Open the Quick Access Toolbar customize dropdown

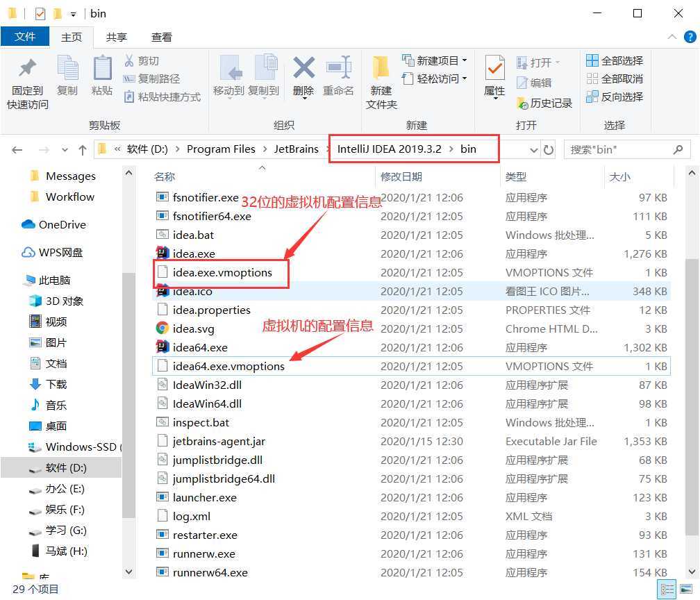click(73, 14)
